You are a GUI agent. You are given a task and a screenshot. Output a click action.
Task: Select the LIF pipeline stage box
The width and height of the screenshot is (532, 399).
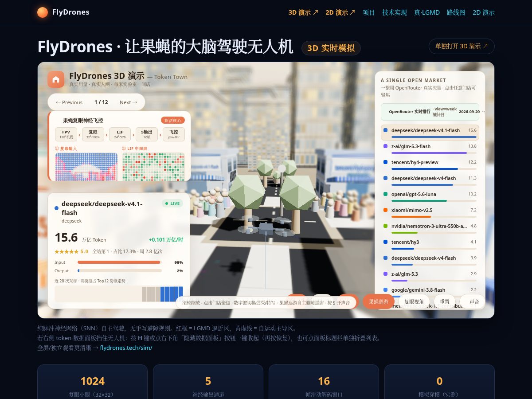click(120, 134)
